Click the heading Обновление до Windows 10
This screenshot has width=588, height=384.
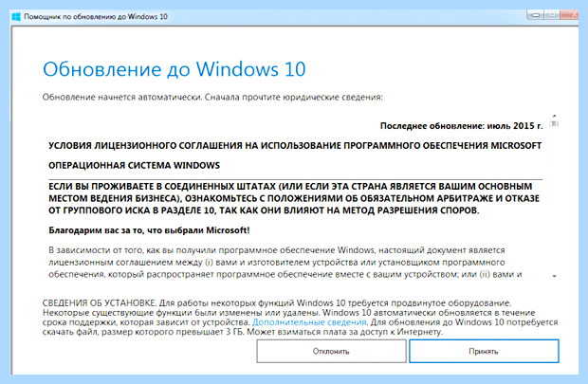(x=174, y=69)
